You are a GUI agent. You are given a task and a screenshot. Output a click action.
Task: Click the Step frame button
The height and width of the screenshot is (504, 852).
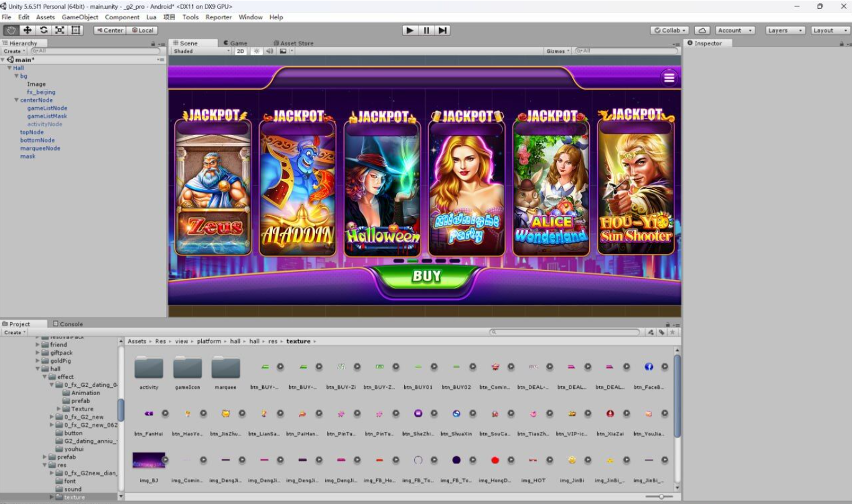443,30
